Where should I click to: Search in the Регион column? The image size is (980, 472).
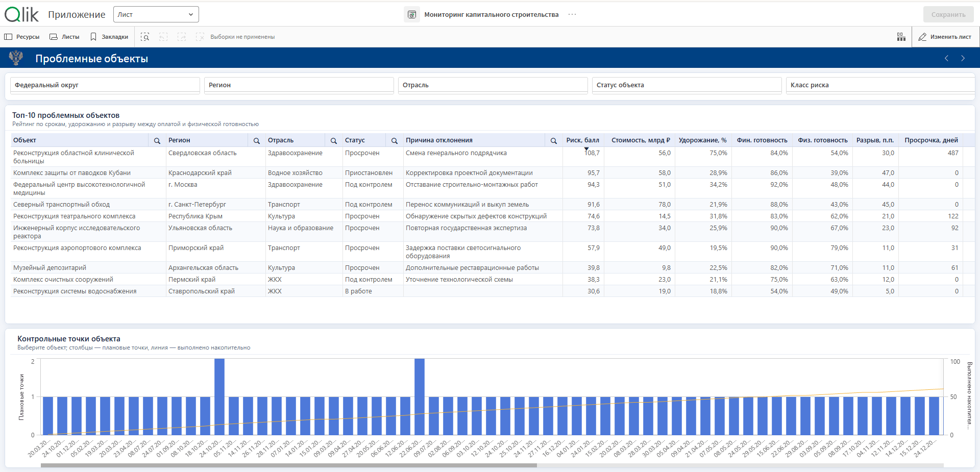[257, 140]
